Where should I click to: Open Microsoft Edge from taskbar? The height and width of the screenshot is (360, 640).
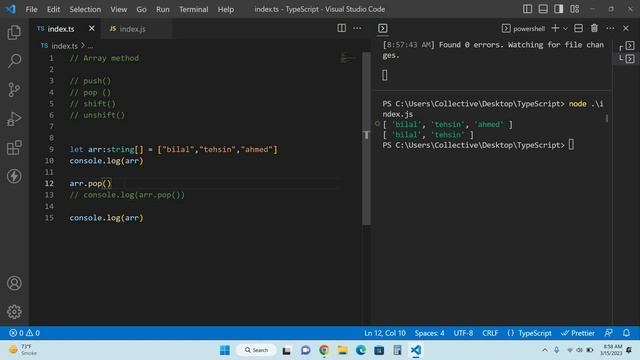click(x=361, y=350)
